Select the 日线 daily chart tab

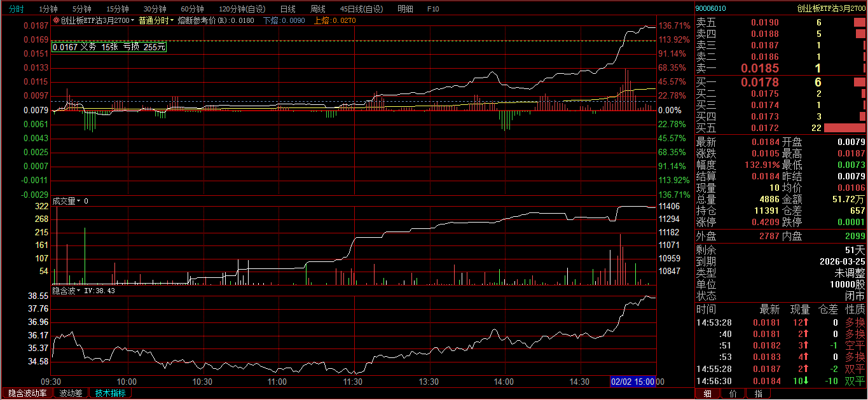point(288,9)
